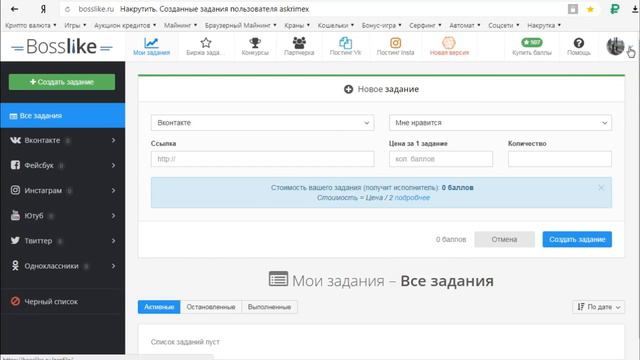640x360 pixels.
Task: Open the Серфинг bookmarks folder
Action: point(425,25)
